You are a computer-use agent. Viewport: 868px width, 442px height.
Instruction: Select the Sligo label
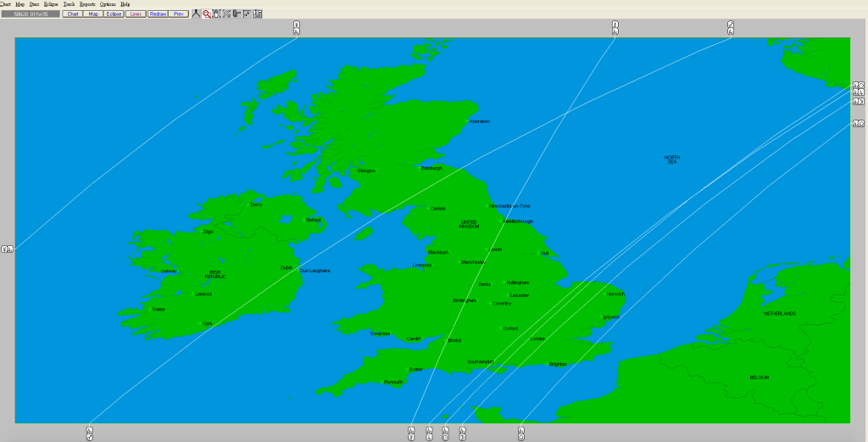point(209,232)
